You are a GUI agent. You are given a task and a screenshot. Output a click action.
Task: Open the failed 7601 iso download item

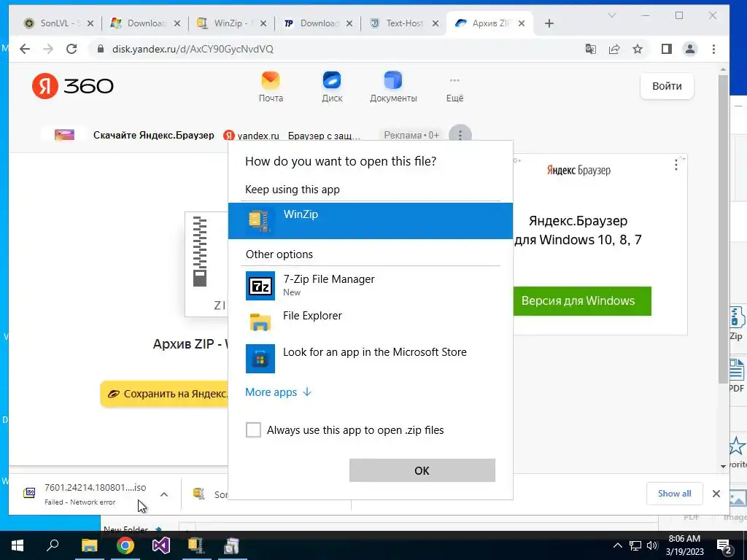tap(85, 494)
